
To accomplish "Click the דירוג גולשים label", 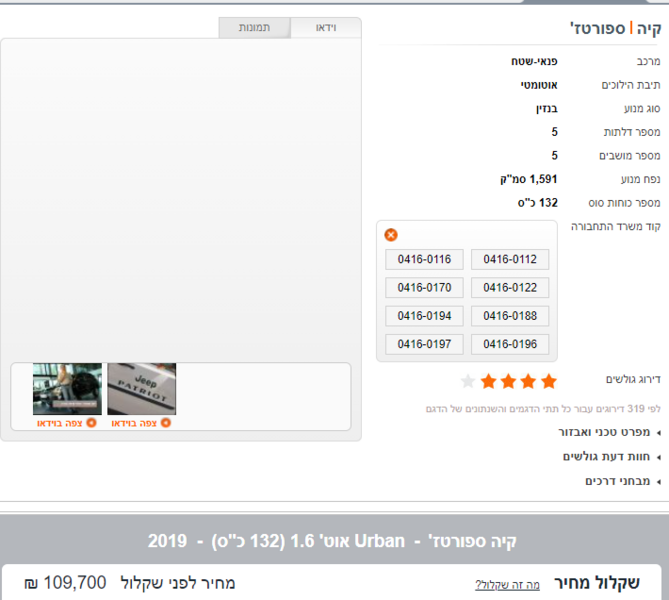I will [x=633, y=379].
